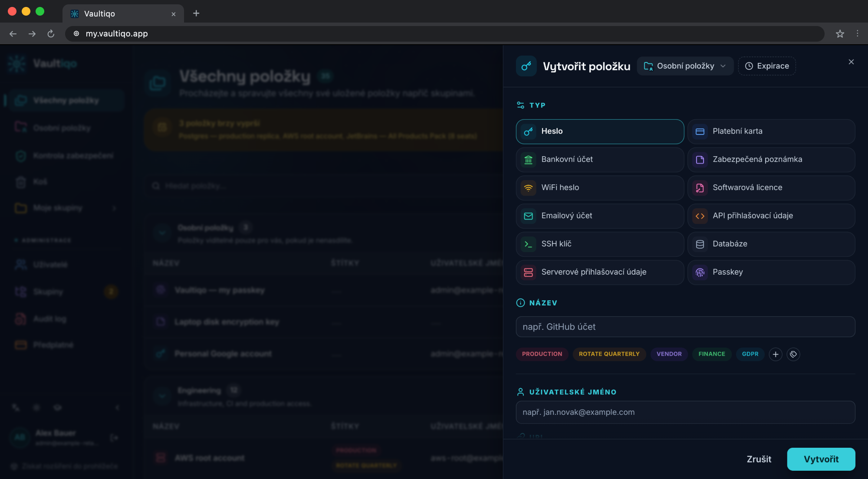Click the Serverové přihlašovací údaje server icon
Viewport: 868px width, 479px height.
click(x=528, y=272)
